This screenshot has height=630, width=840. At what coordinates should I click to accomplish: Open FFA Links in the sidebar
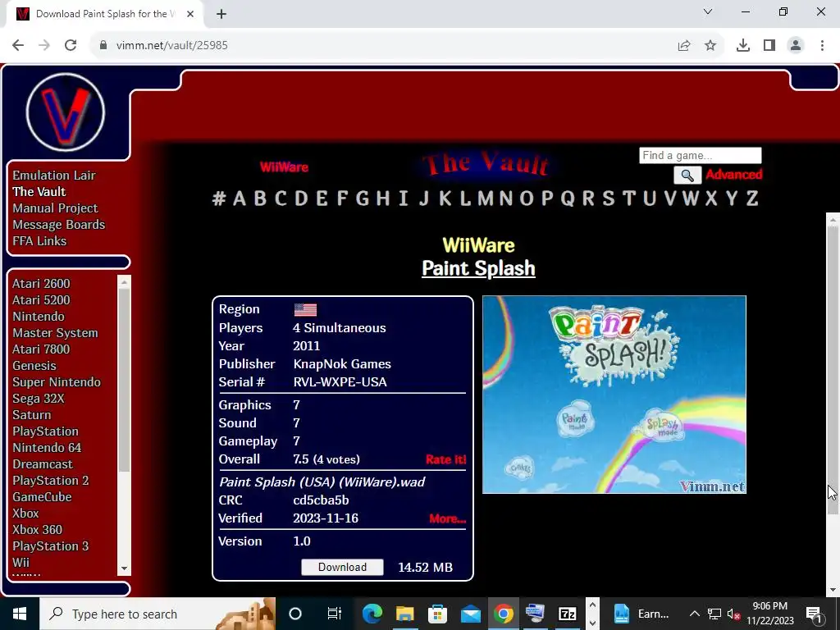click(39, 241)
